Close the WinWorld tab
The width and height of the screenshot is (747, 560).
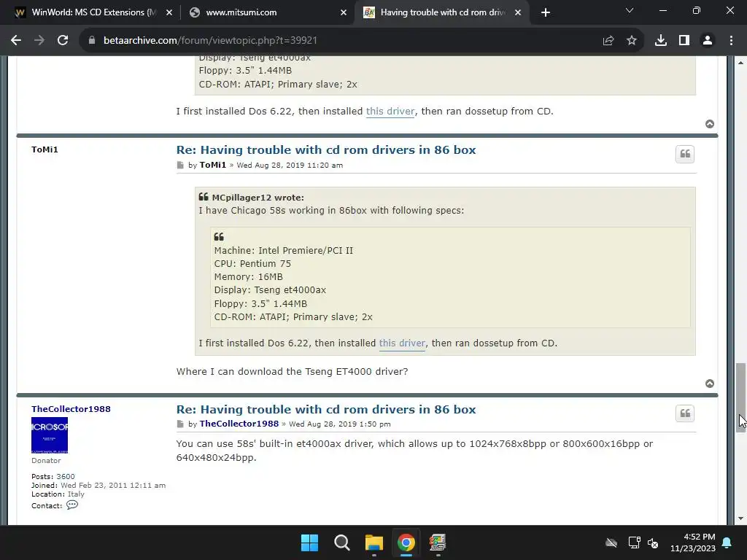(x=169, y=12)
